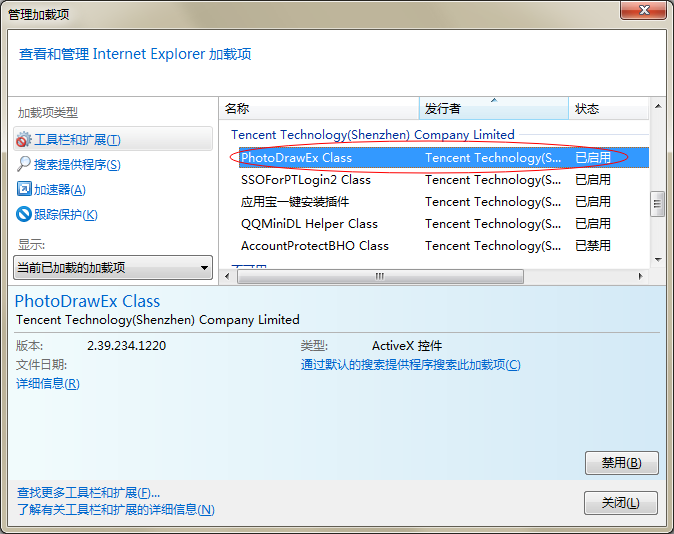674x534 pixels.
Task: Sort by the 名称 column header
Action: click(319, 109)
